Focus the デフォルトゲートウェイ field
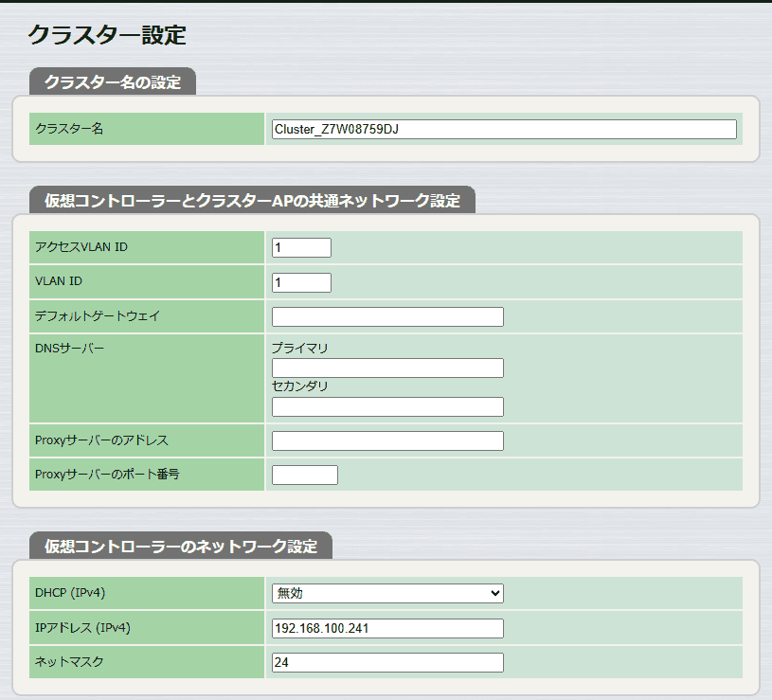 tap(387, 317)
